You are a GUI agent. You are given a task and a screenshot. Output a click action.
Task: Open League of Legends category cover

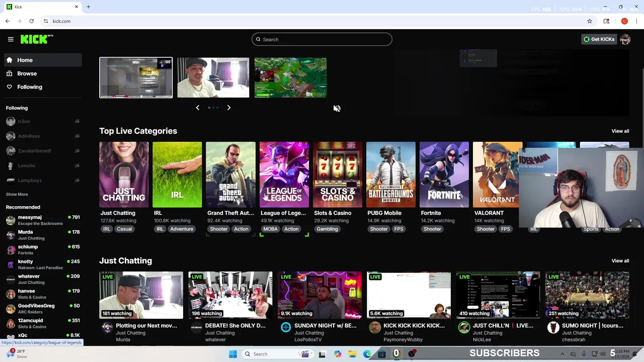coord(284,174)
